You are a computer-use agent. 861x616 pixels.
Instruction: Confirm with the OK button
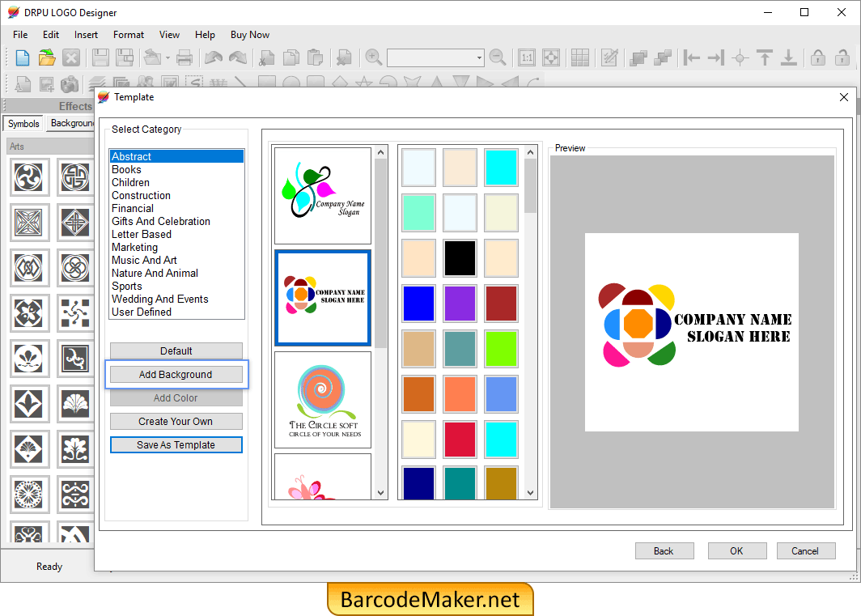click(737, 550)
